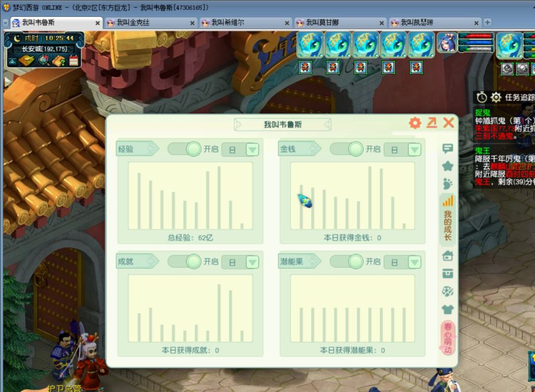Viewport: 535px width, 392px height.
Task: Open the 潜能果 period dropdown showing 日
Action: pos(403,262)
